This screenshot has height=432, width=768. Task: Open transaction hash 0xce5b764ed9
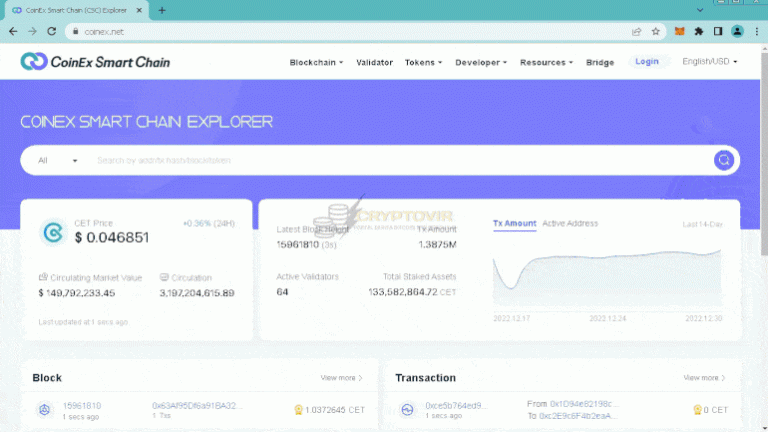(x=456, y=406)
